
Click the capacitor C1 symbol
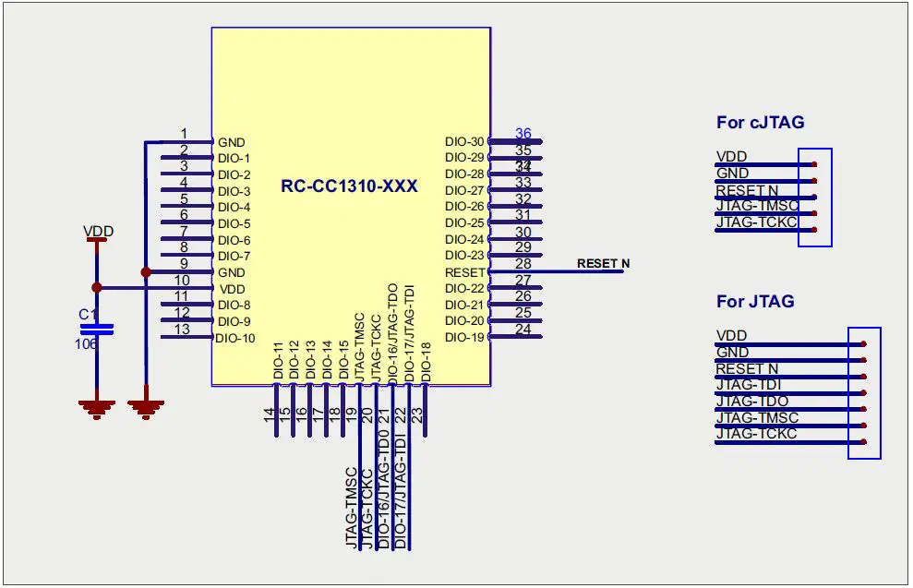coord(97,330)
